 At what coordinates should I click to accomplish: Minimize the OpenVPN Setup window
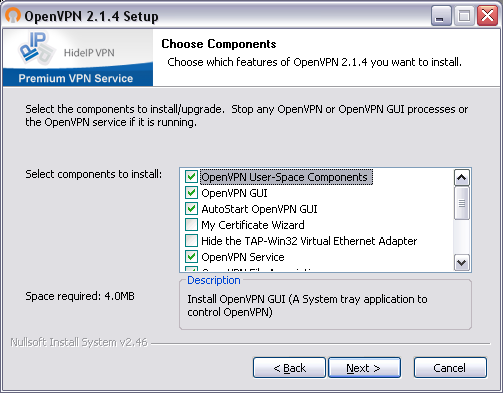pos(441,16)
